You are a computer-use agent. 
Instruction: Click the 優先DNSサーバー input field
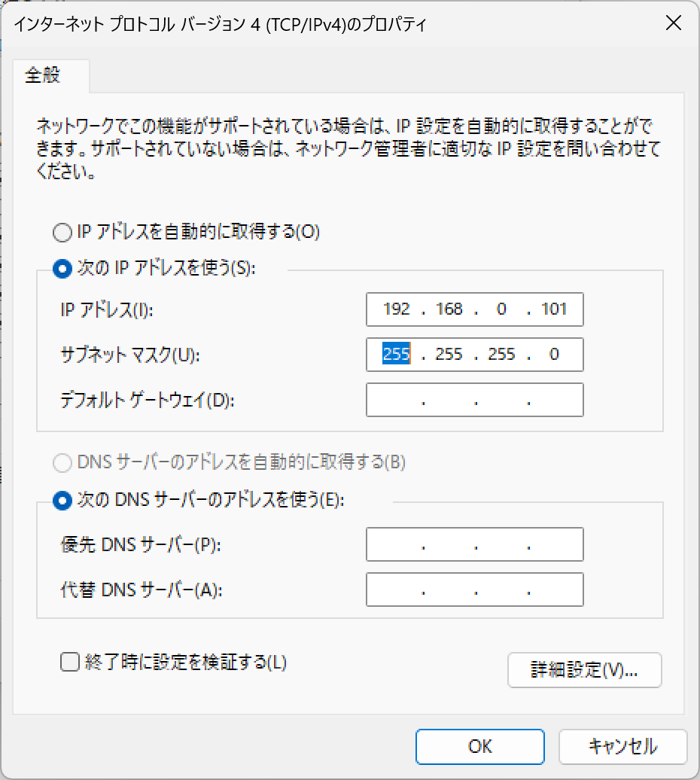click(x=475, y=544)
